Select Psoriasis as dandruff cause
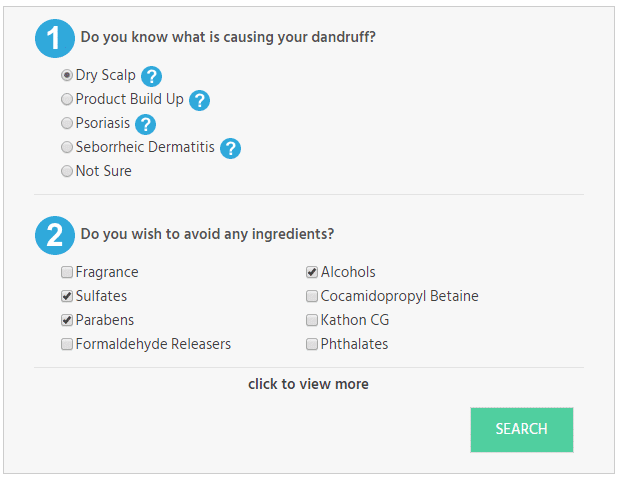Image resolution: width=617 pixels, height=483 pixels. pos(67,123)
